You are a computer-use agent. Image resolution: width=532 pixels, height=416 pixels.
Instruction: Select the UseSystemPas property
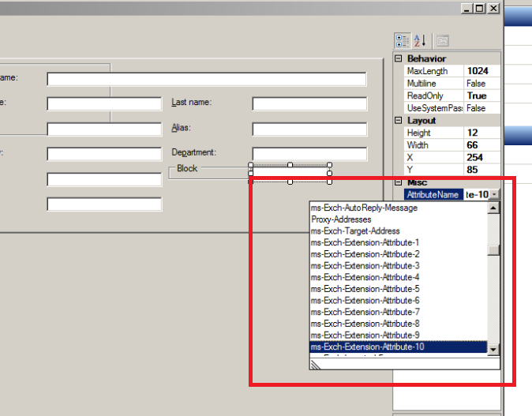(433, 108)
